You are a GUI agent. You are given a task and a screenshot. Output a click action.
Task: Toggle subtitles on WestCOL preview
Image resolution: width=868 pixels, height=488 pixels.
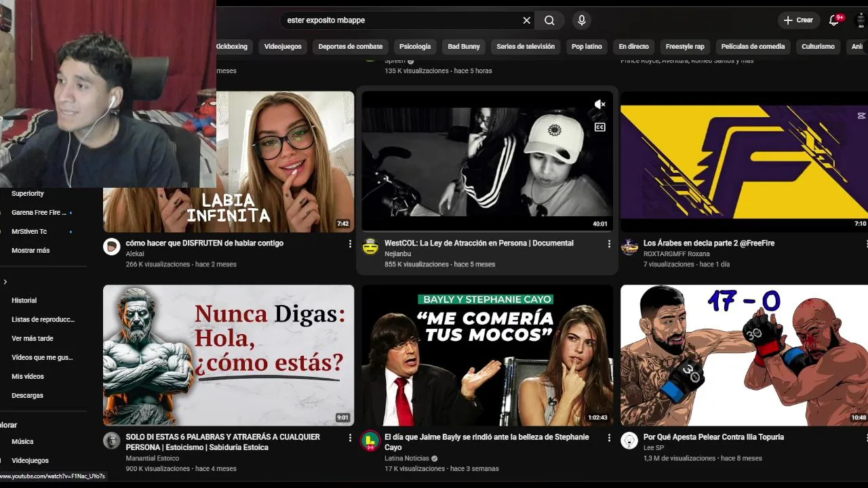[x=599, y=127]
